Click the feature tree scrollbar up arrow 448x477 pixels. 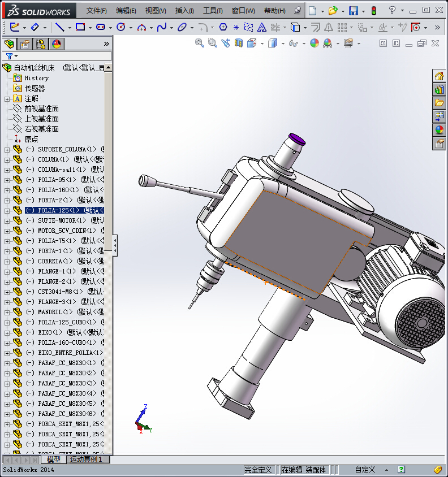pos(108,68)
